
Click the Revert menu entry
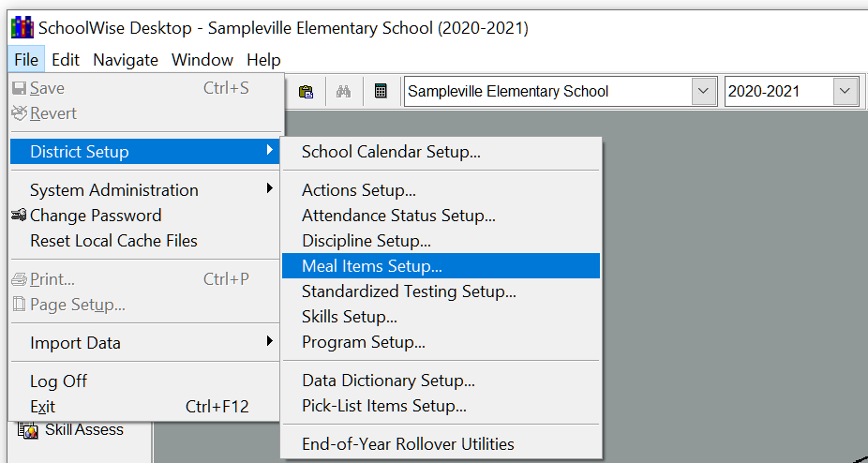click(145, 113)
